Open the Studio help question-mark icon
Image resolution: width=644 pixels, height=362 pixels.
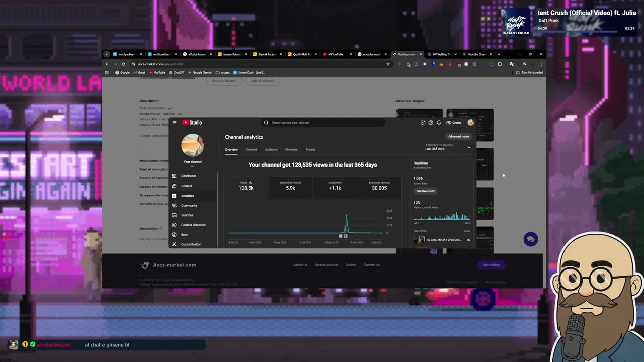431,122
